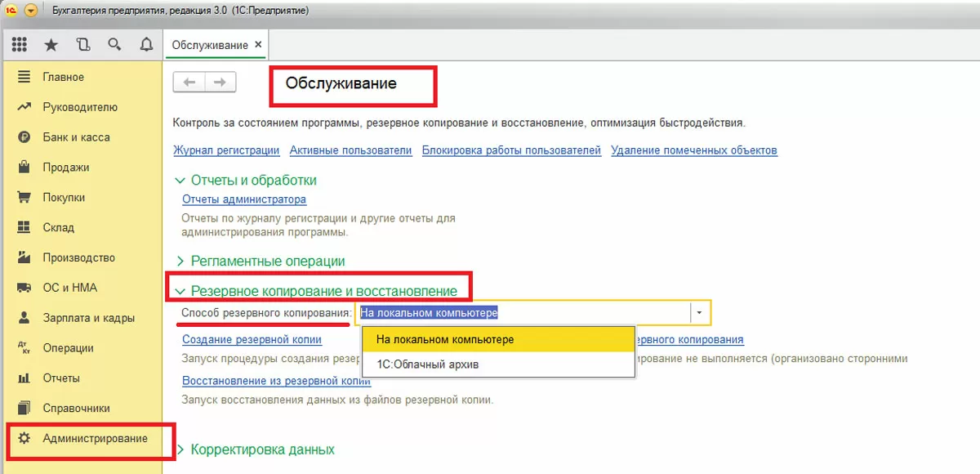Open Восстановление из резервной копии link
The width and height of the screenshot is (980, 474).
276,381
